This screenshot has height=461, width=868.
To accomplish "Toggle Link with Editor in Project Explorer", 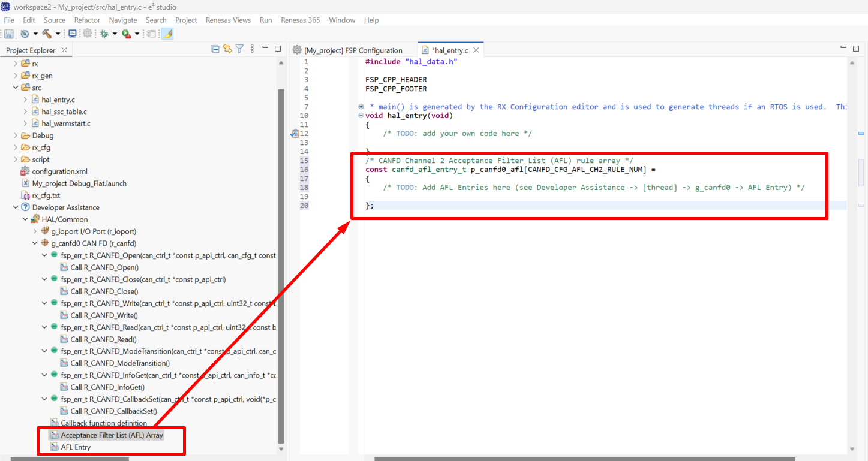I will click(x=227, y=49).
